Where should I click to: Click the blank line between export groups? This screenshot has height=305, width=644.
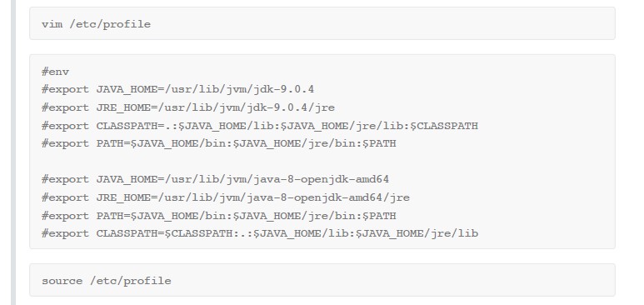[322, 162]
